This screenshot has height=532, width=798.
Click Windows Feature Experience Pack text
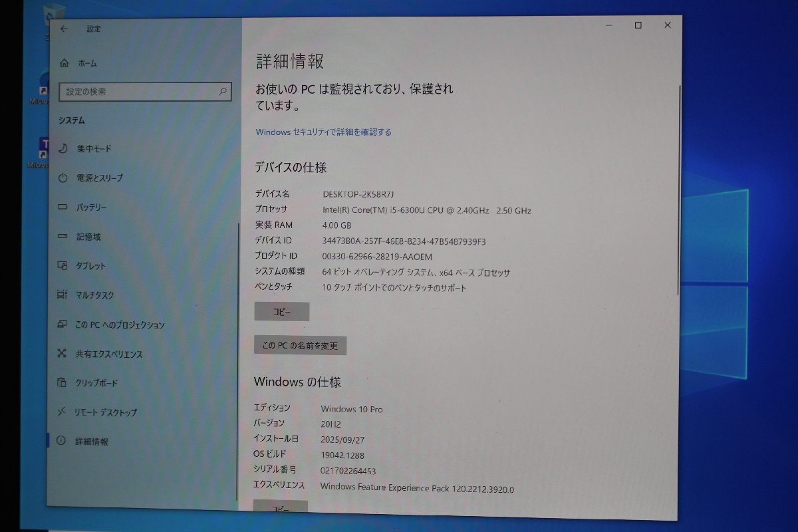[417, 488]
